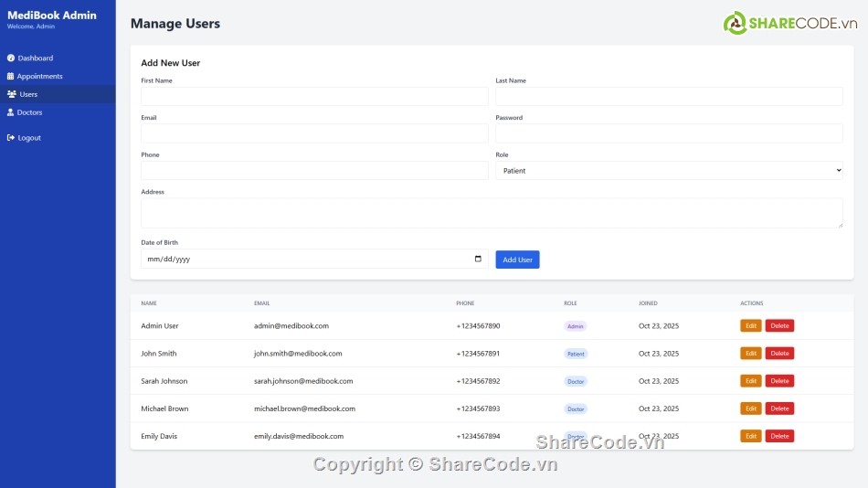
Task: Select the Password input box
Action: click(x=669, y=133)
